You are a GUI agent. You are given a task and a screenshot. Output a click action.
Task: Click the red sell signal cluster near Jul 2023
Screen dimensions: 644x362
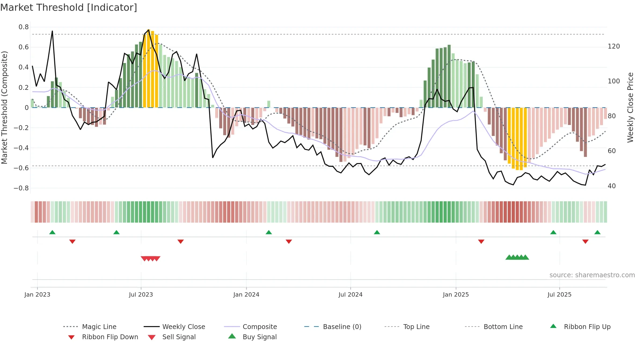point(151,258)
